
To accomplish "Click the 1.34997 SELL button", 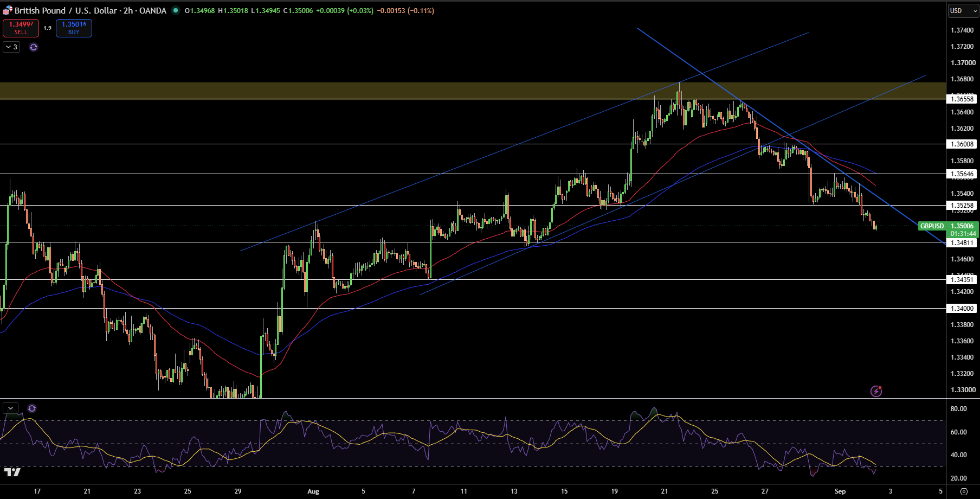I will [21, 28].
